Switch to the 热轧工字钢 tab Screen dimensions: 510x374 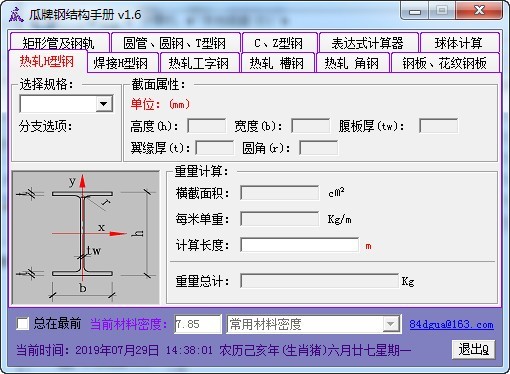coord(199,63)
